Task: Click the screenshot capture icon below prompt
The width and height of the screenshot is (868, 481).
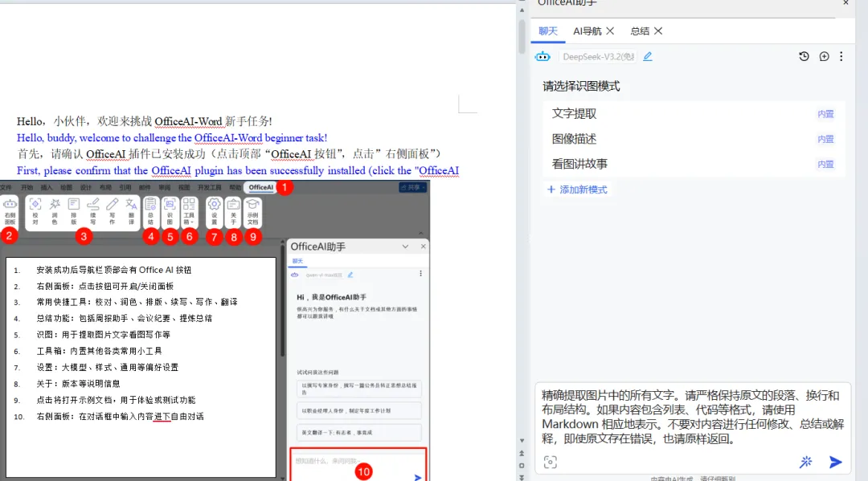Action: [x=551, y=463]
